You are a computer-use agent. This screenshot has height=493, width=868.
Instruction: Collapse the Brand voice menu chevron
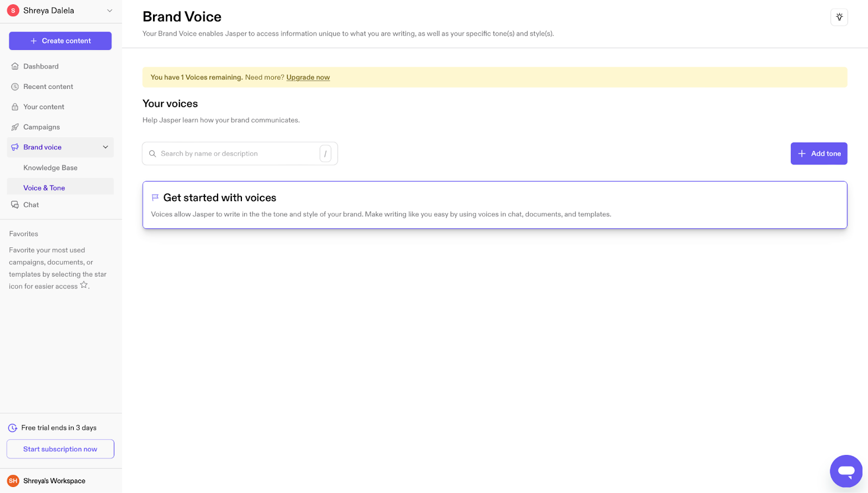pos(105,147)
